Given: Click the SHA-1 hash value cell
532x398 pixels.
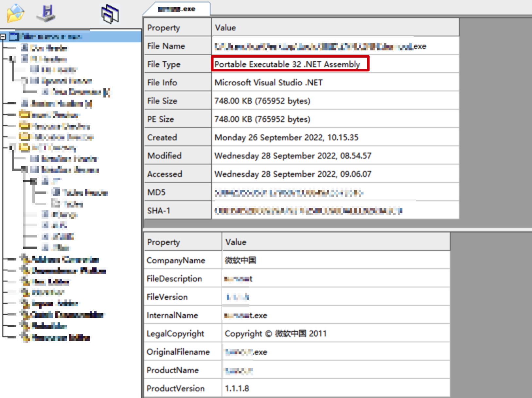Looking at the screenshot, I should (335, 211).
